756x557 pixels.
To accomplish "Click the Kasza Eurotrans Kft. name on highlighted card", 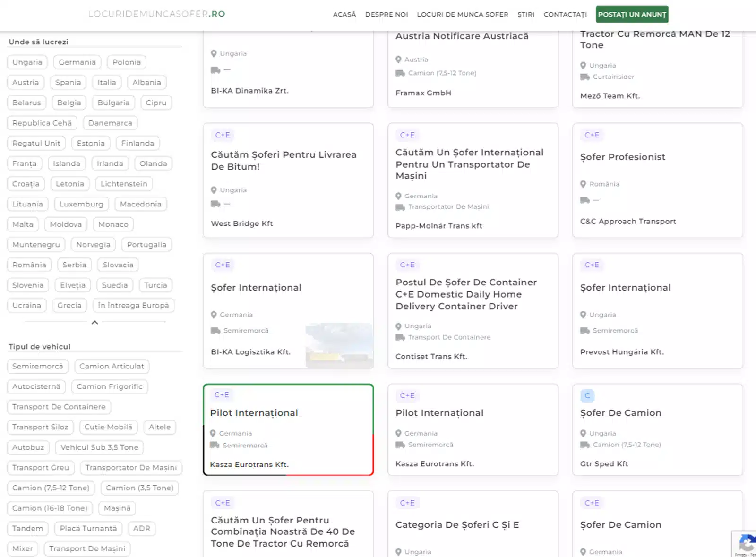I will coord(249,465).
